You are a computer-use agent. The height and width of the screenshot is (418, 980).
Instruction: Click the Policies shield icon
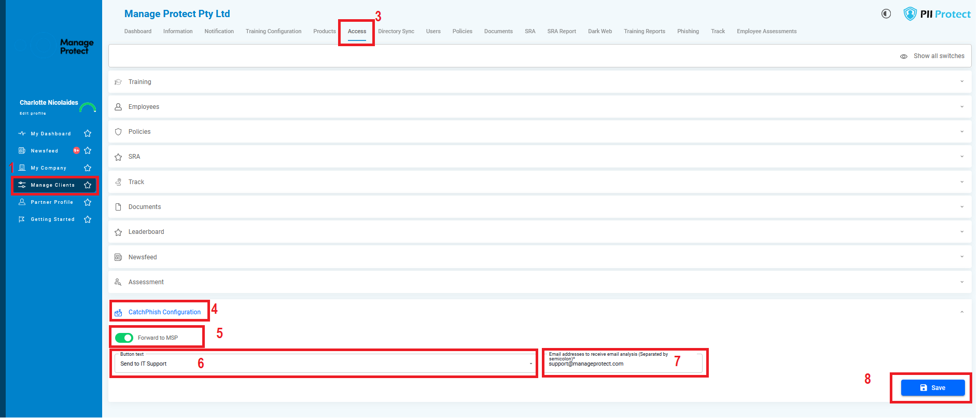(x=118, y=132)
